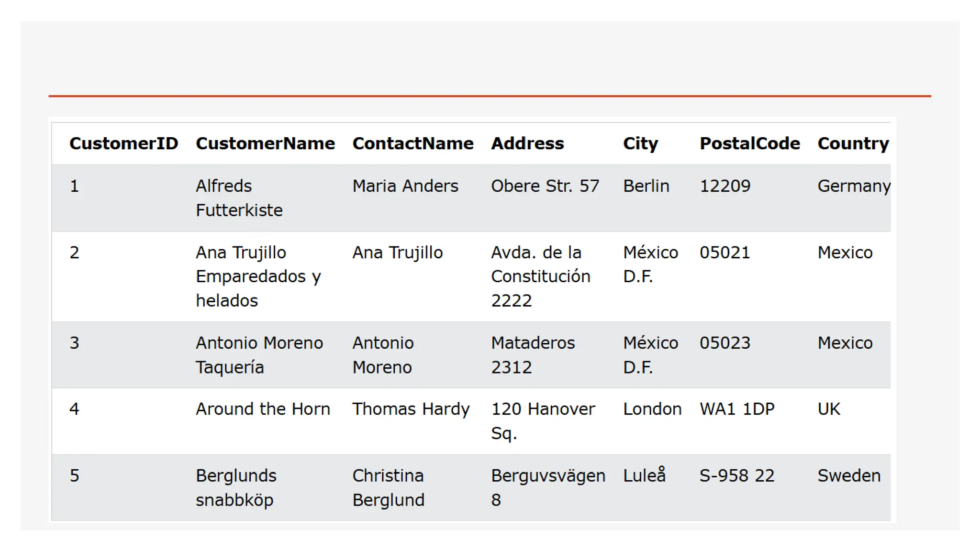The height and width of the screenshot is (551, 980).
Task: Select the Sweden country cell
Action: pyautogui.click(x=848, y=475)
